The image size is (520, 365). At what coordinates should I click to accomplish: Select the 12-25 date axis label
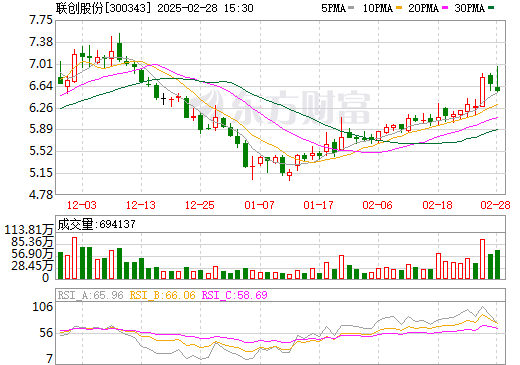200,205
